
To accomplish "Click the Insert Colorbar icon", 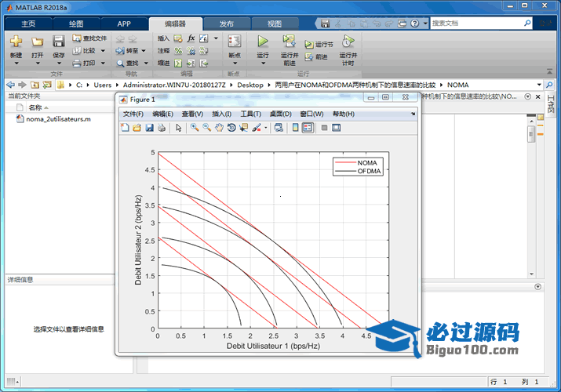I will [x=295, y=128].
